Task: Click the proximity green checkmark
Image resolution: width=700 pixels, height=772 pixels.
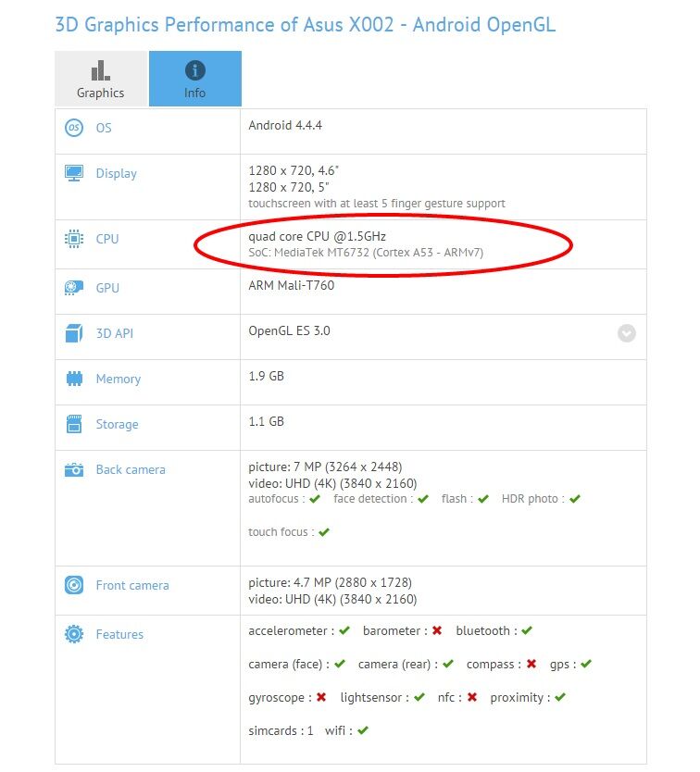Action: pyautogui.click(x=560, y=697)
